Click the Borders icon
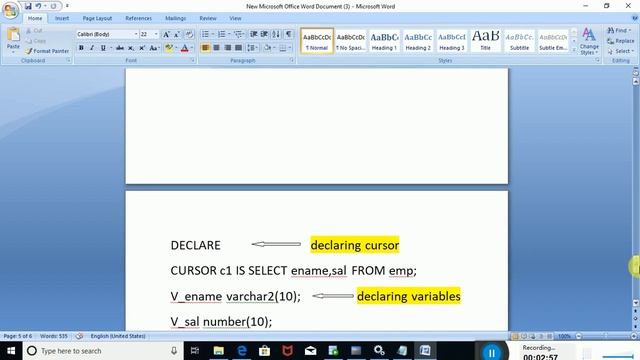The height and width of the screenshot is (360, 640). [282, 48]
